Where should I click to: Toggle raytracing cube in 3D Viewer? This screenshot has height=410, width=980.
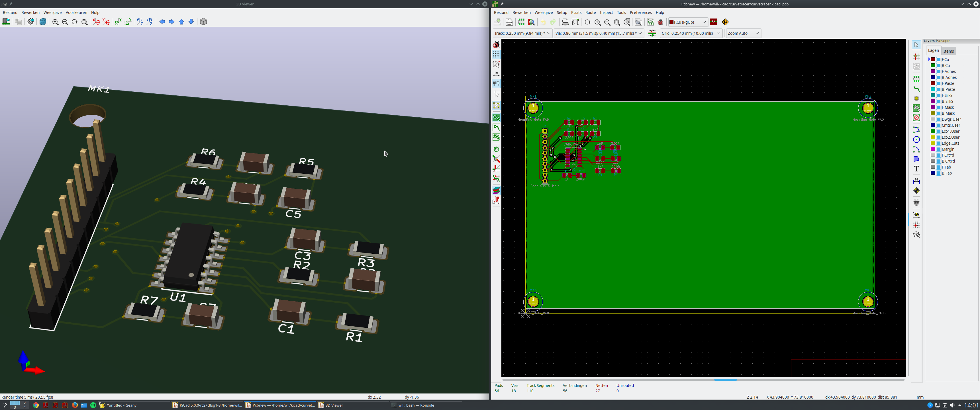coord(43,22)
